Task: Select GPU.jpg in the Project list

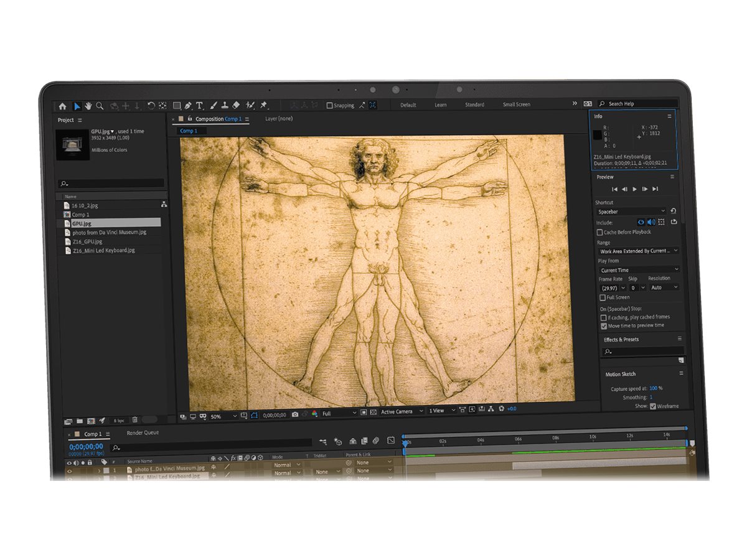Action: tap(111, 223)
